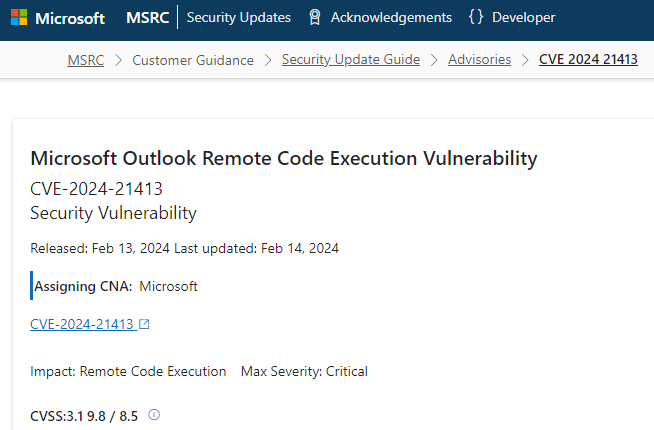Open the blue CVE-2024-21413 hyperlink
Image resolution: width=654 pixels, height=430 pixels.
coord(82,324)
